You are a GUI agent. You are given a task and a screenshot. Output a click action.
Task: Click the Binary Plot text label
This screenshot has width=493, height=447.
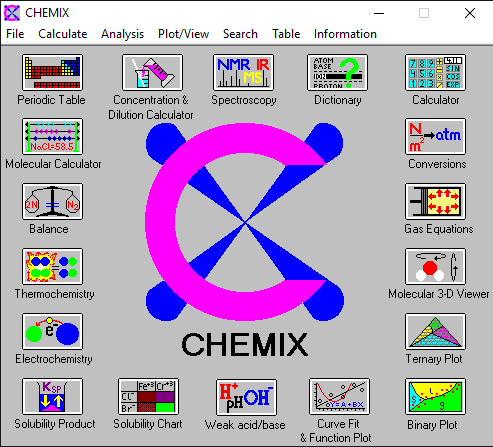[432, 425]
